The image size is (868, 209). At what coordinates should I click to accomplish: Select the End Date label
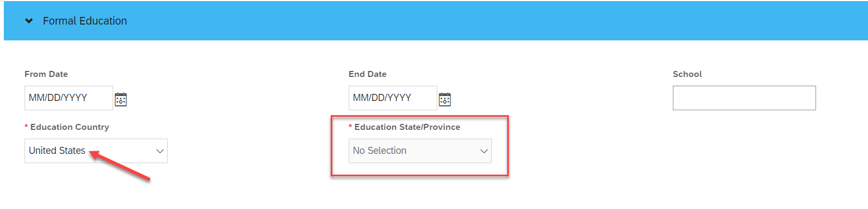tap(367, 74)
